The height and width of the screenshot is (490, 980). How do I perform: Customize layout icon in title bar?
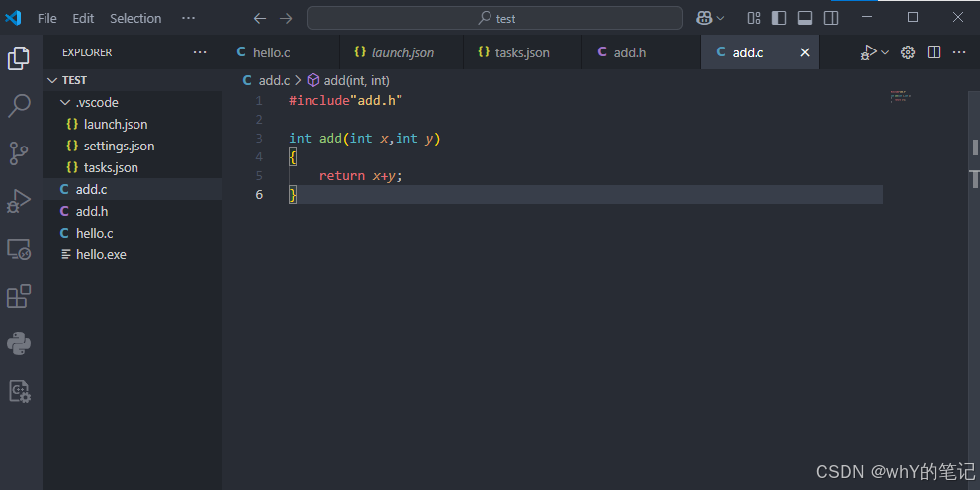(754, 18)
